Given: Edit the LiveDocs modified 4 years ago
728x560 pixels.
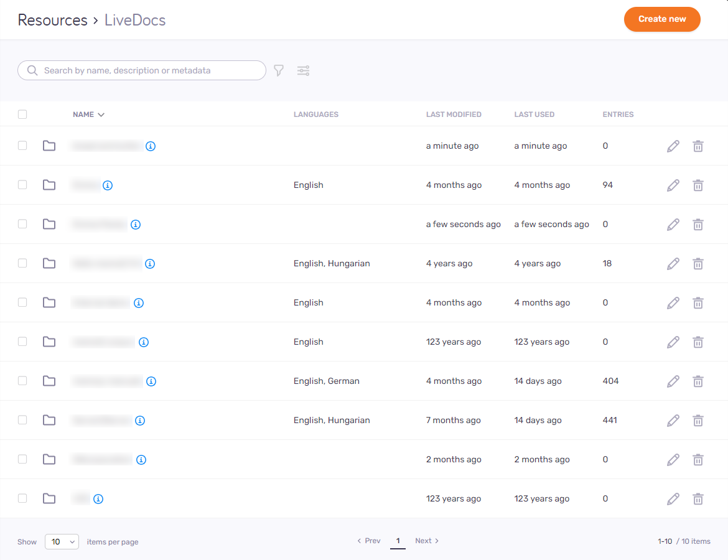Looking at the screenshot, I should (673, 264).
